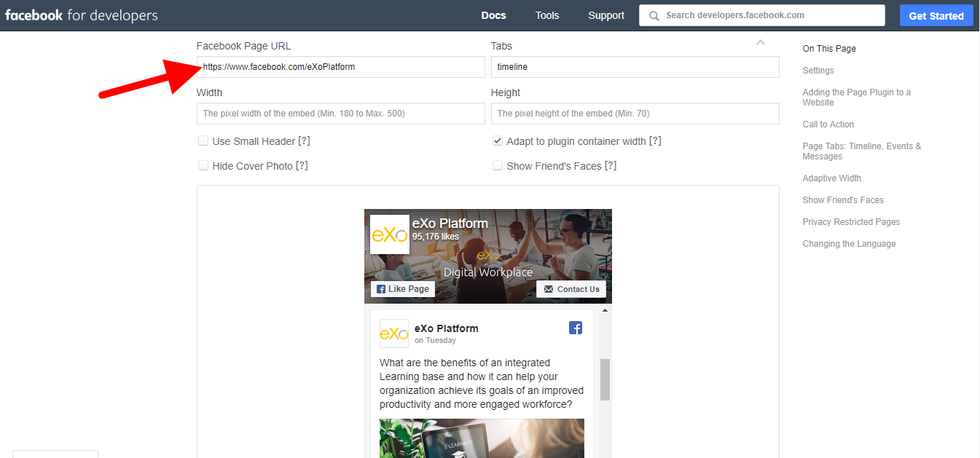This screenshot has width=980, height=458.
Task: Enable Hide Cover Photo checkbox
Action: pos(203,165)
